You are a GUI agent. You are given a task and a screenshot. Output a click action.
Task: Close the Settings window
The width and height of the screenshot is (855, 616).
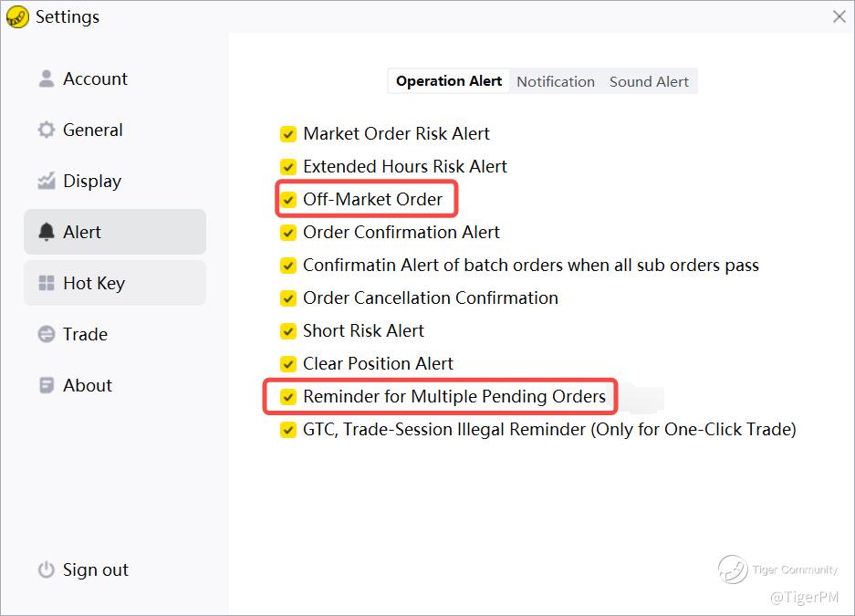[839, 16]
